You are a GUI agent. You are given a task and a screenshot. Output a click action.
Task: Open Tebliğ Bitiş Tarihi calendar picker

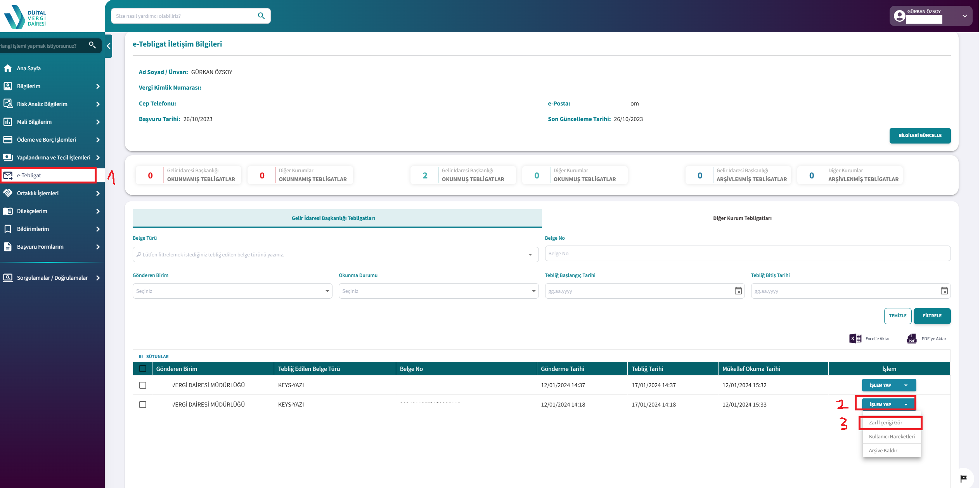[944, 291]
